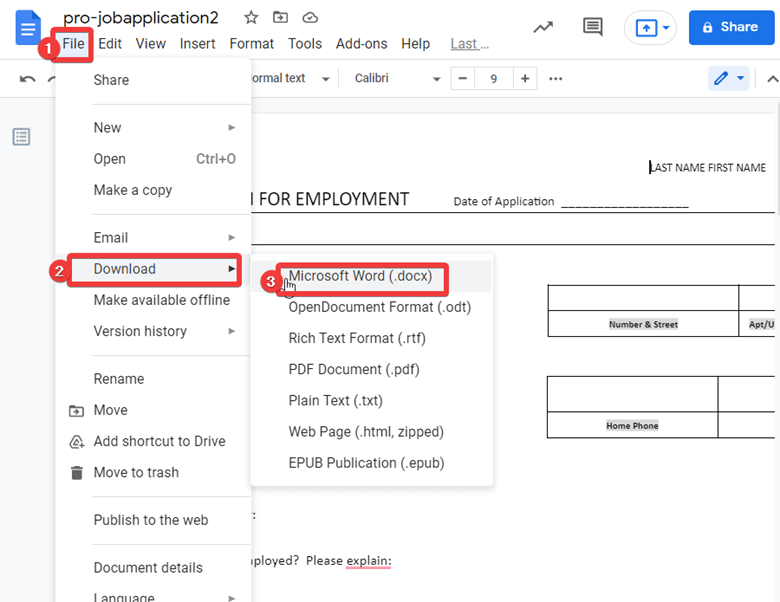Viewport: 780px width, 602px height.
Task: Open the Format menu
Action: [x=251, y=44]
